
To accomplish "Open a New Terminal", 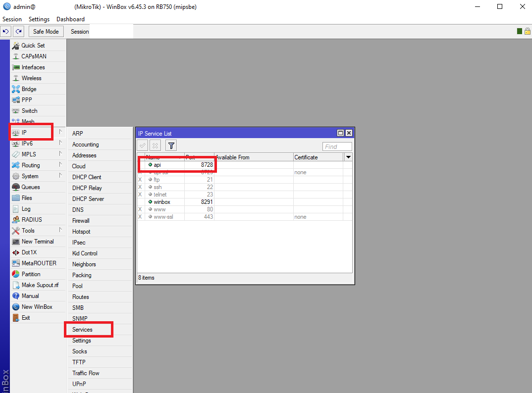I will (38, 242).
